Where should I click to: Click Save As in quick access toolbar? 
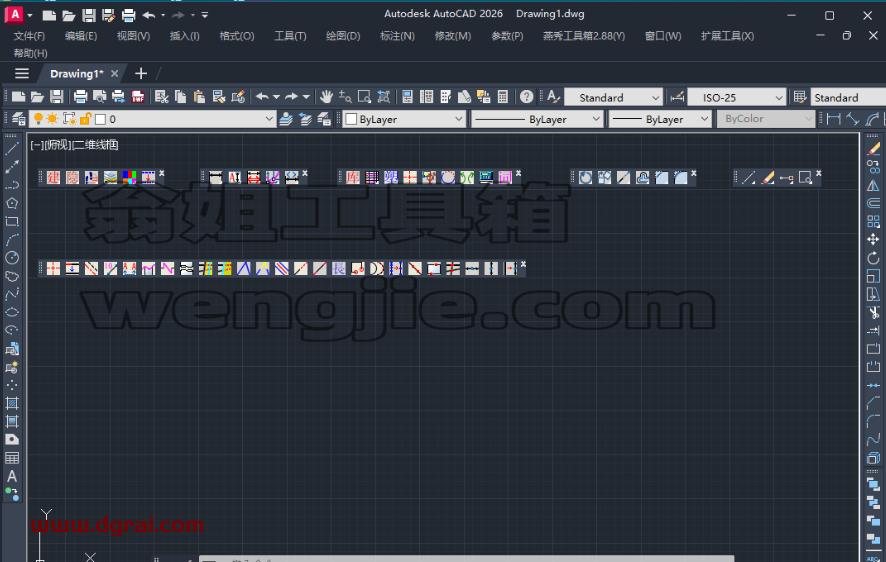pyautogui.click(x=108, y=15)
